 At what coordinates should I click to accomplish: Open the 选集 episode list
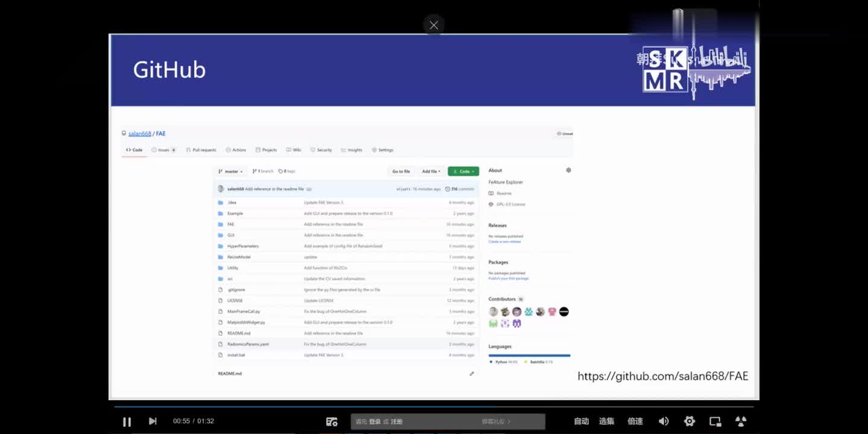coord(606,421)
